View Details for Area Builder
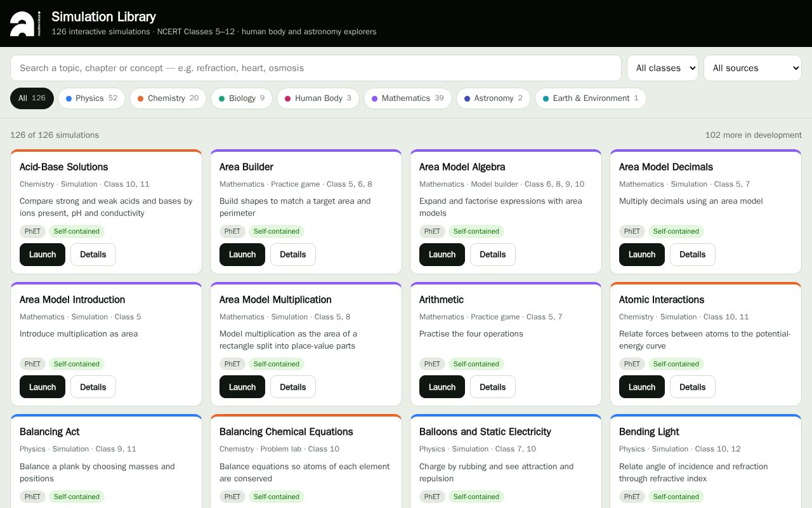 click(x=293, y=255)
